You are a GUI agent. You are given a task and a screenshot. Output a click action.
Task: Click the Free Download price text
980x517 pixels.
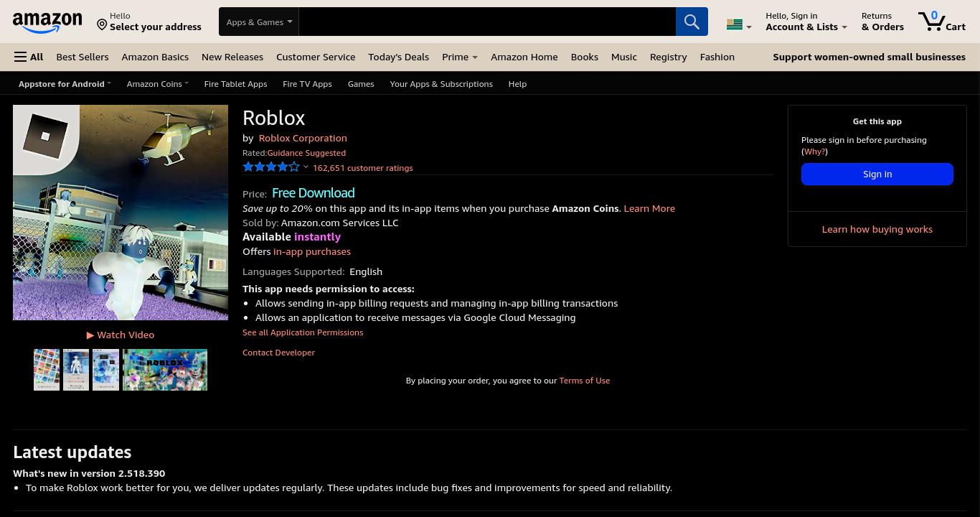(314, 192)
